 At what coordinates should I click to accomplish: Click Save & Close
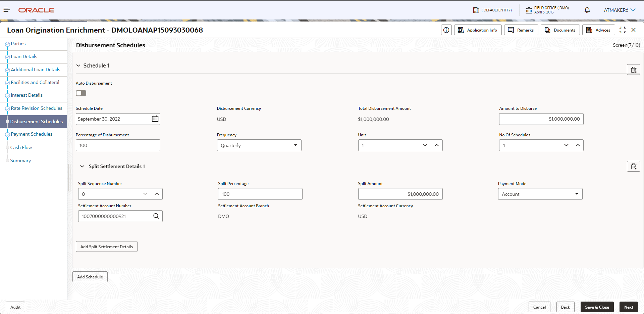[597, 307]
